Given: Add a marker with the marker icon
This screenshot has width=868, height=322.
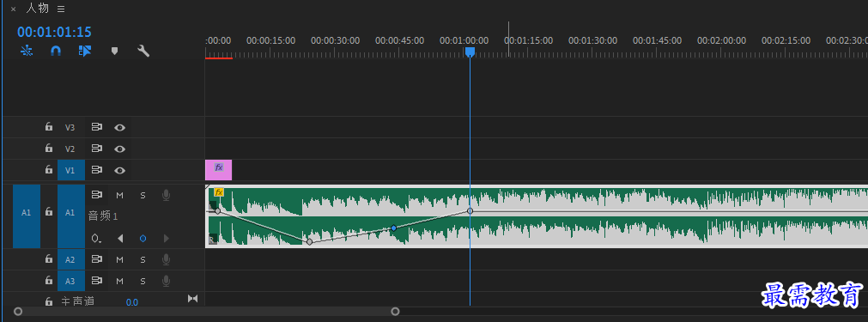Looking at the screenshot, I should click(x=114, y=51).
